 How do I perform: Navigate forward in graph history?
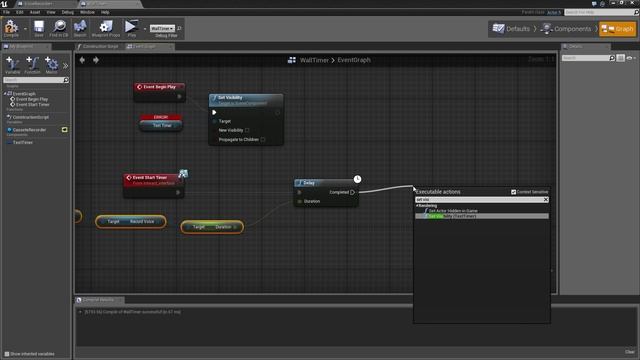click(x=96, y=60)
